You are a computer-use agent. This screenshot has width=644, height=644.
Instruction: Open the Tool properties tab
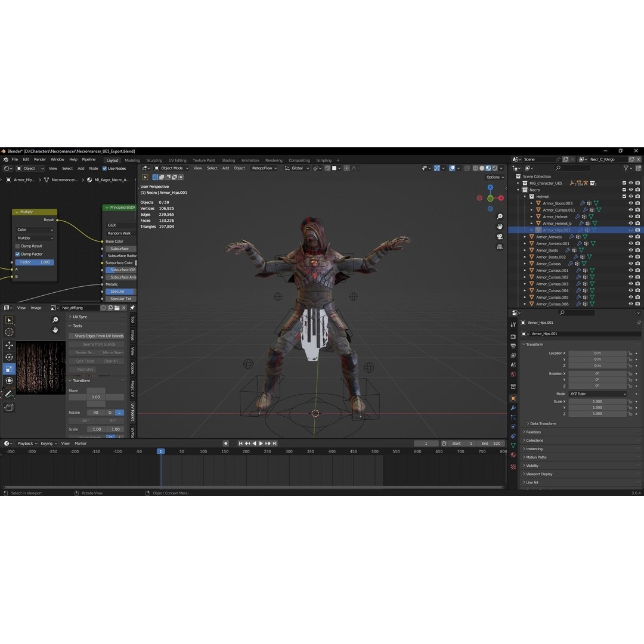point(513,324)
